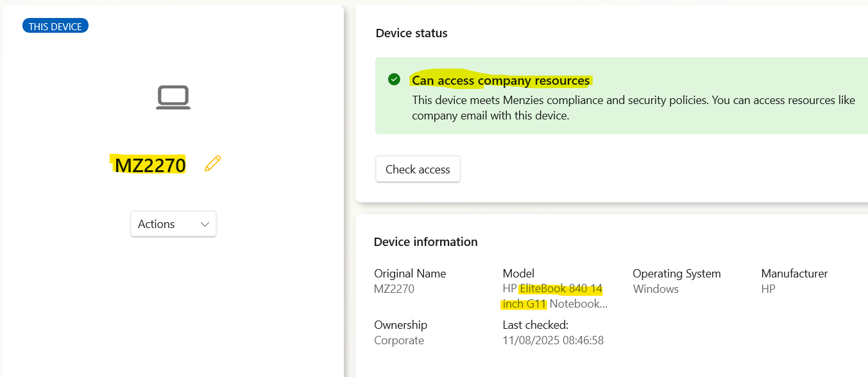Viewport: 868px width, 377px height.
Task: Click the truncated HP EliteBook 840 model text
Action: click(554, 296)
